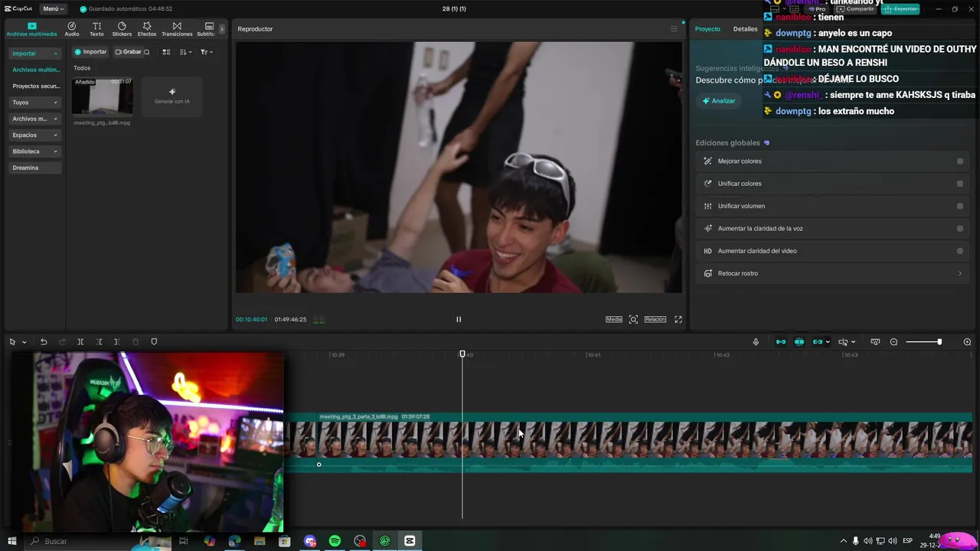
Task: Open Spotify from the taskbar
Action: click(x=335, y=541)
